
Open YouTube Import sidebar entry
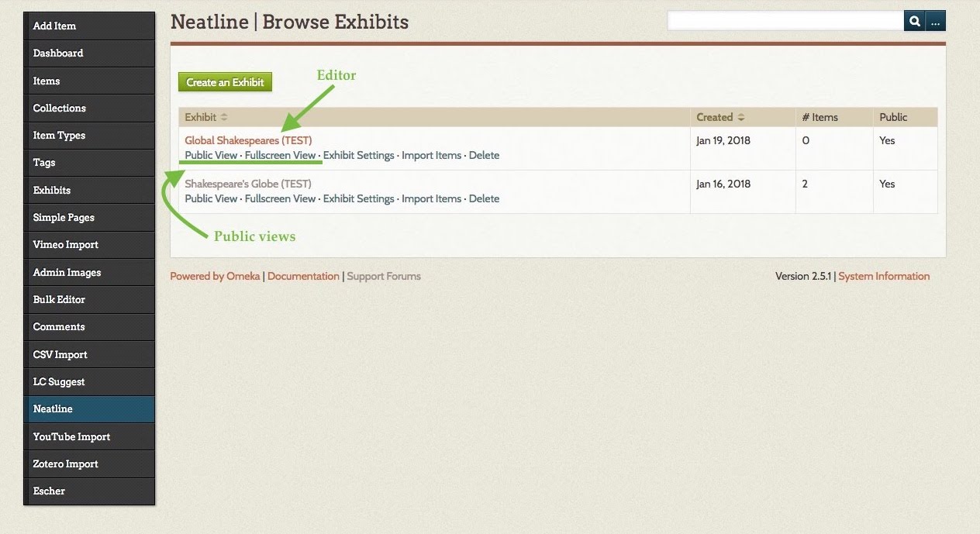click(x=89, y=436)
